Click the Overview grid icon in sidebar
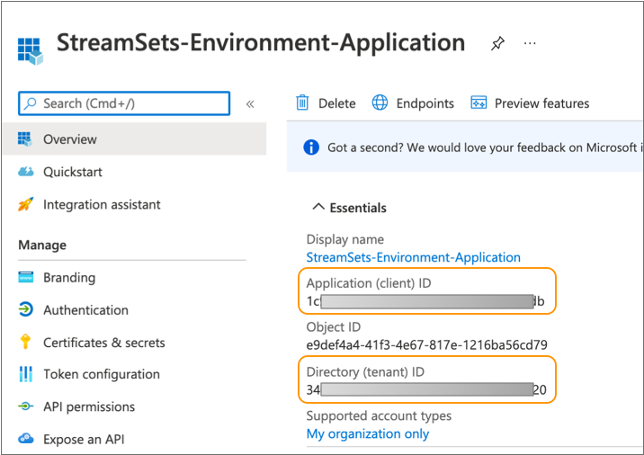 pyautogui.click(x=25, y=139)
